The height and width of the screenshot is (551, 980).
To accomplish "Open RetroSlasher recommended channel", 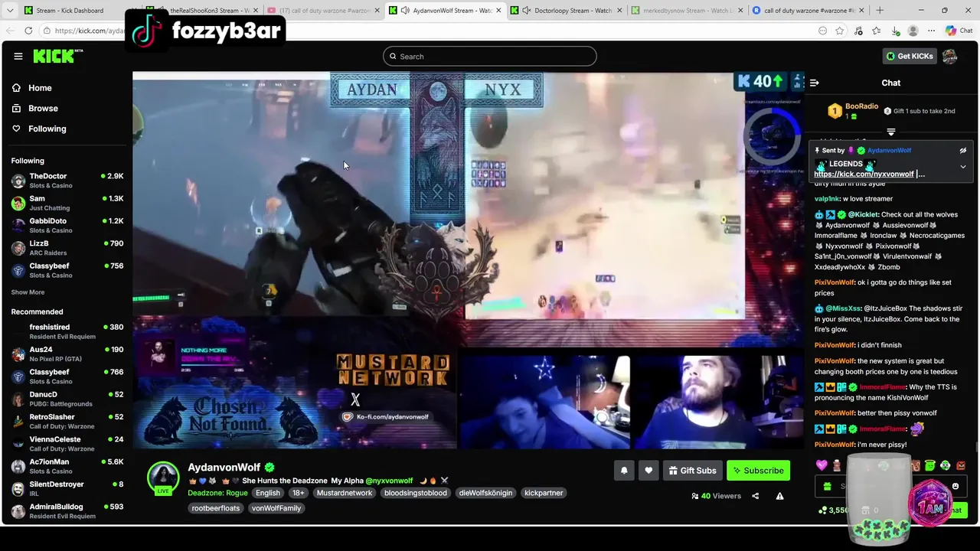I will coord(67,421).
